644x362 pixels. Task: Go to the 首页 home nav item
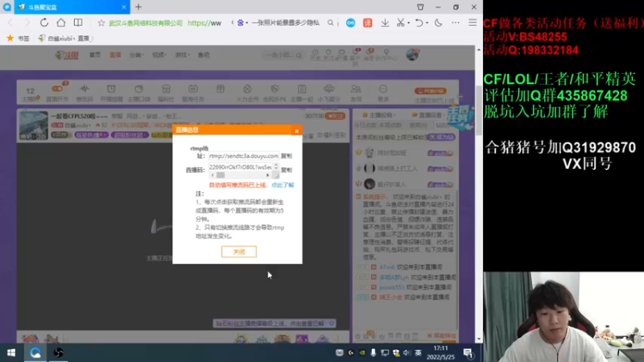coord(95,55)
